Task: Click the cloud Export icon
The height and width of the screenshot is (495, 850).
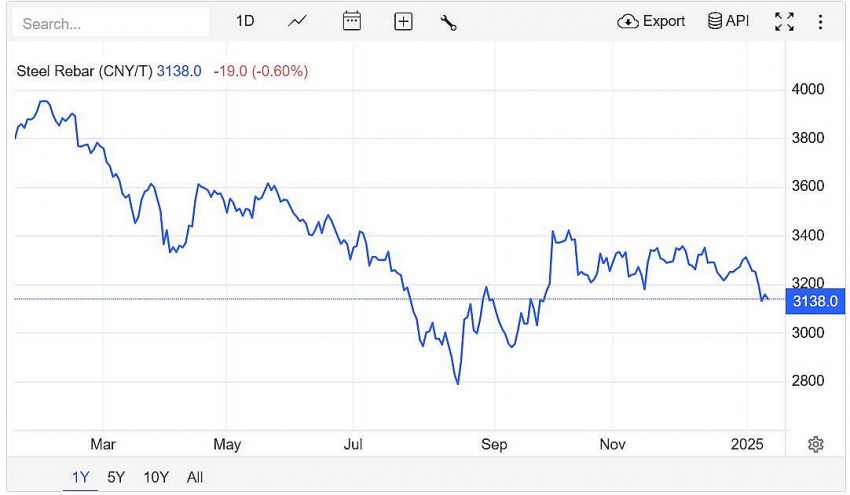Action: tap(628, 21)
